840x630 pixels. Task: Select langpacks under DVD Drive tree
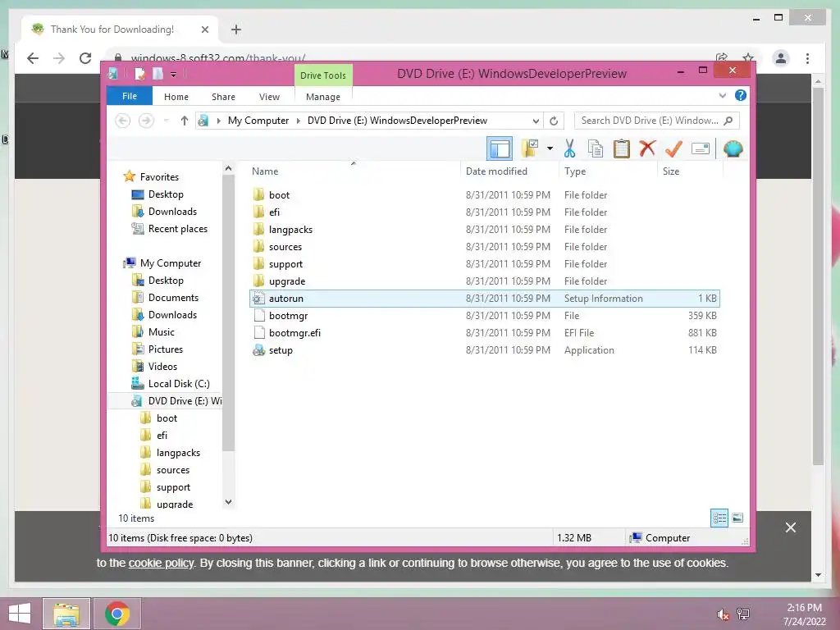(178, 453)
